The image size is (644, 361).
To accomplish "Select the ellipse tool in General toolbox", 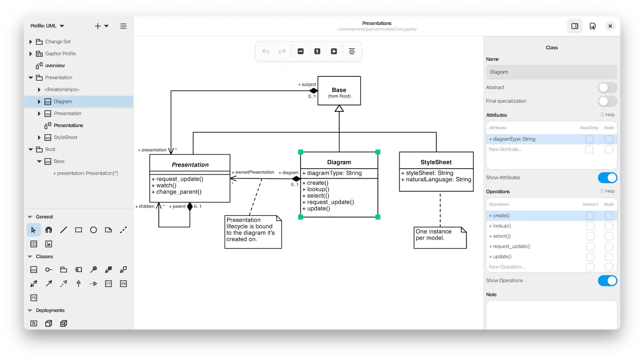I will [x=94, y=230].
